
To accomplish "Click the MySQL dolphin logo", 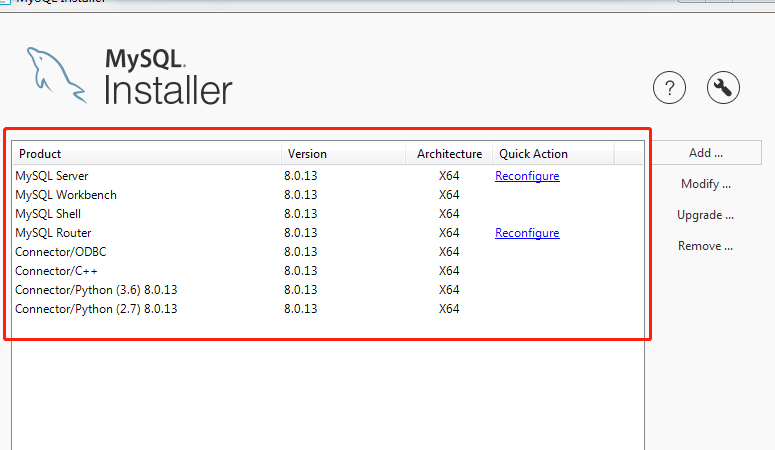I will pyautogui.click(x=56, y=75).
